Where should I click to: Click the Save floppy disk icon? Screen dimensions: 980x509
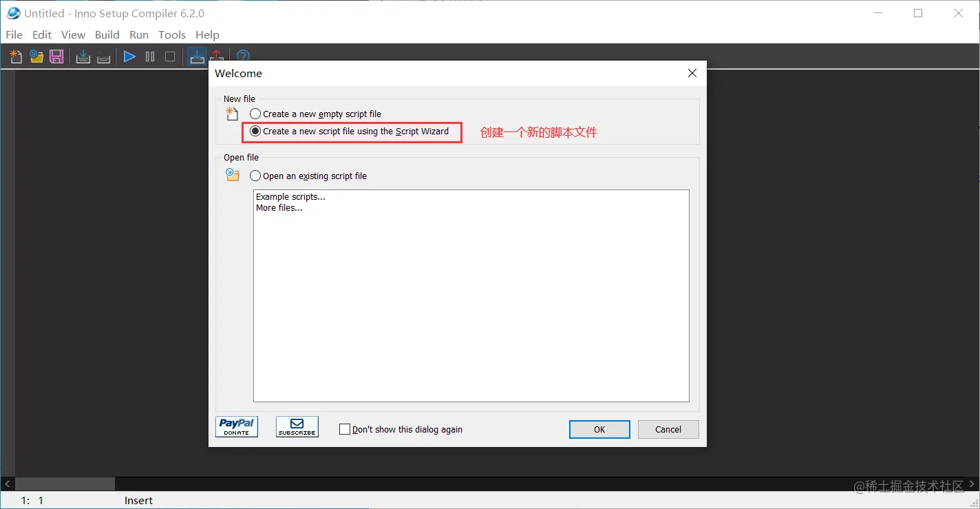[57, 56]
